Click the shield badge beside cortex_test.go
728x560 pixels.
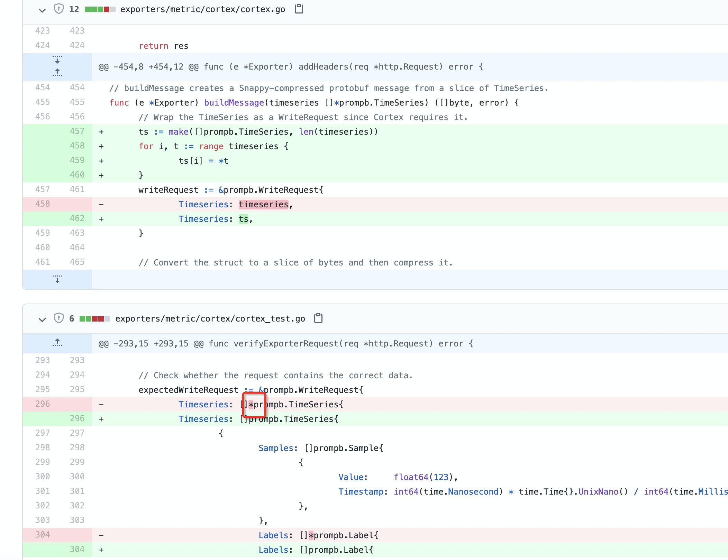[59, 318]
